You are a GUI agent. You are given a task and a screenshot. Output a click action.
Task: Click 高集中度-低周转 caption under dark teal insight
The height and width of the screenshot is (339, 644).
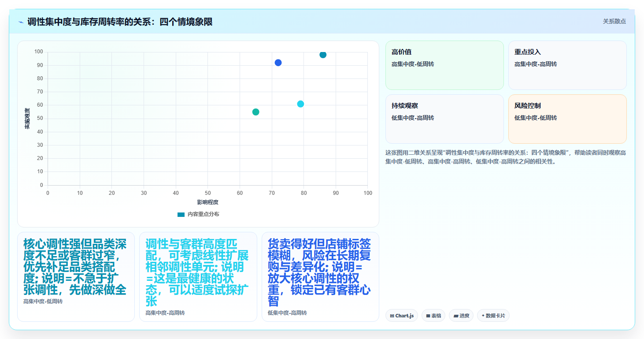click(43, 302)
